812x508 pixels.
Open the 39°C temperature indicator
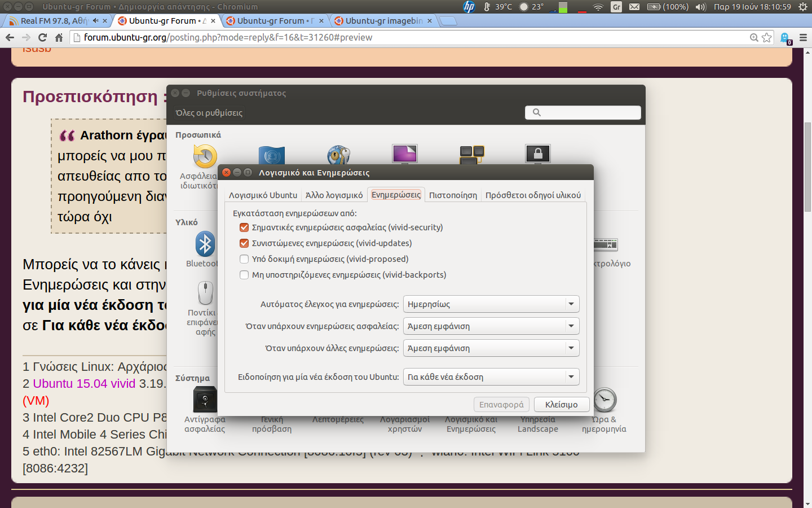click(x=497, y=7)
